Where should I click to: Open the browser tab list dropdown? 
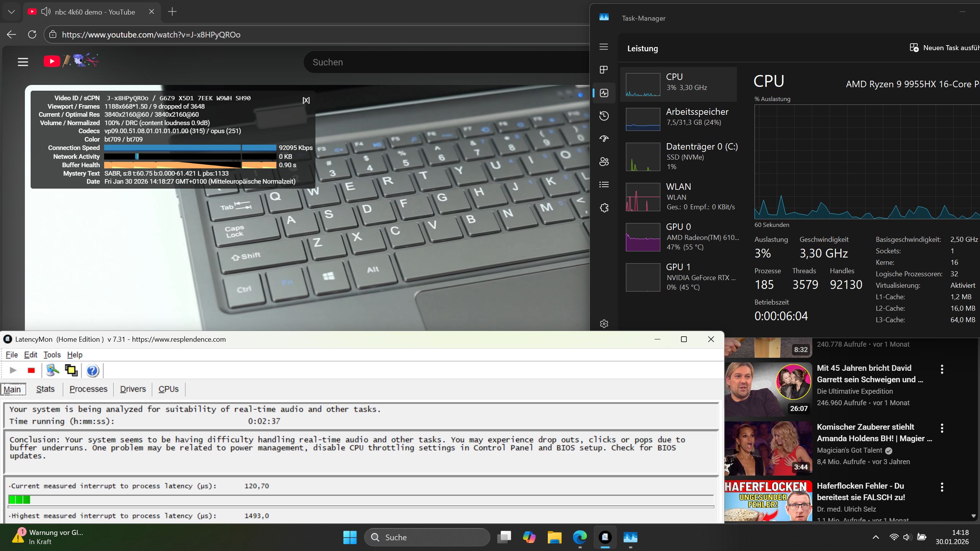tap(11, 12)
